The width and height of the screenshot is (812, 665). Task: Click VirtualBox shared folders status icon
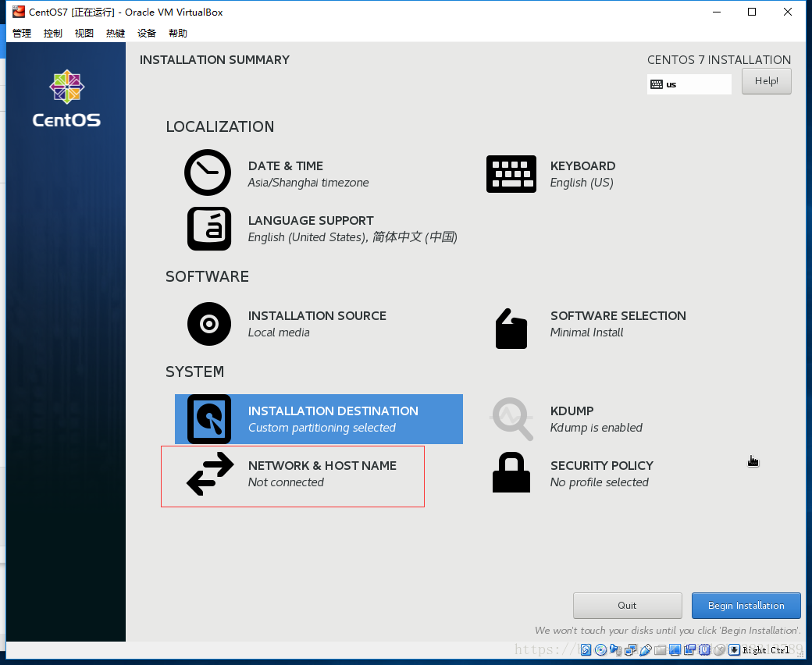click(661, 650)
